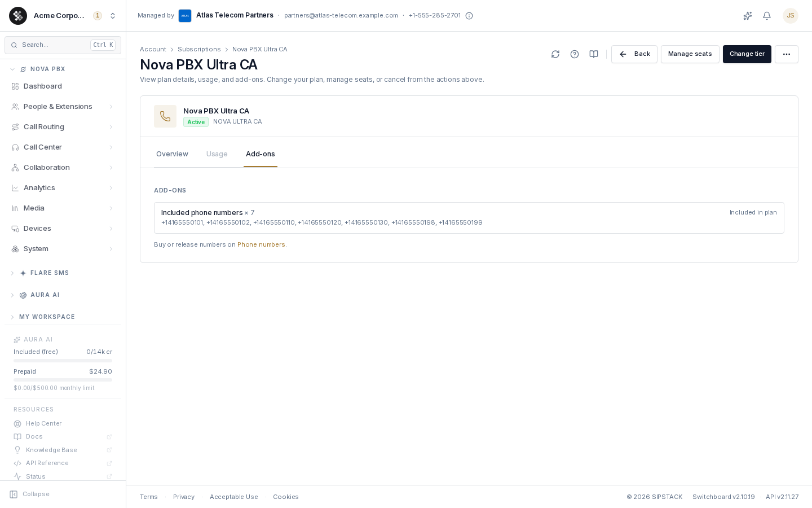Click the partner phone number +1-555-285-2701
This screenshot has height=508, width=812.
point(435,16)
